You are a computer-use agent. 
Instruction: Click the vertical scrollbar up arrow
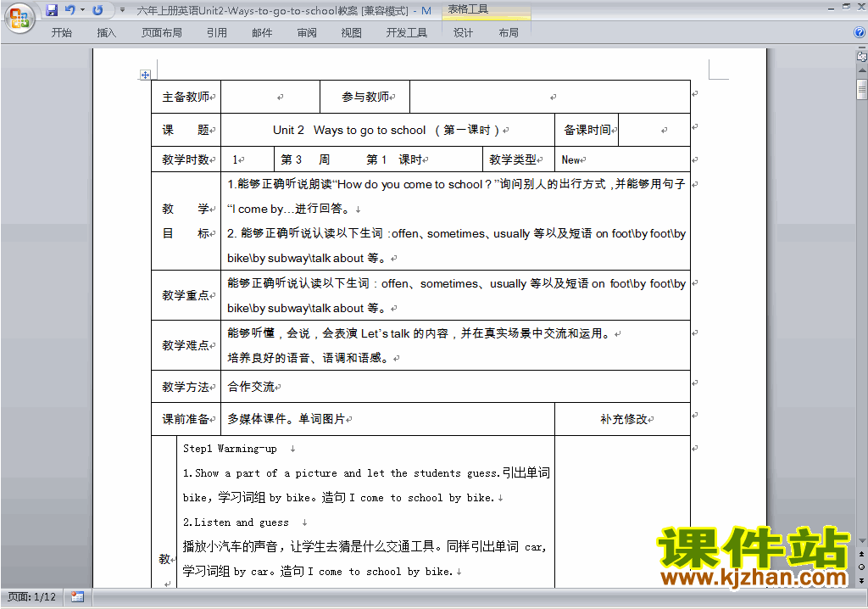[862, 70]
